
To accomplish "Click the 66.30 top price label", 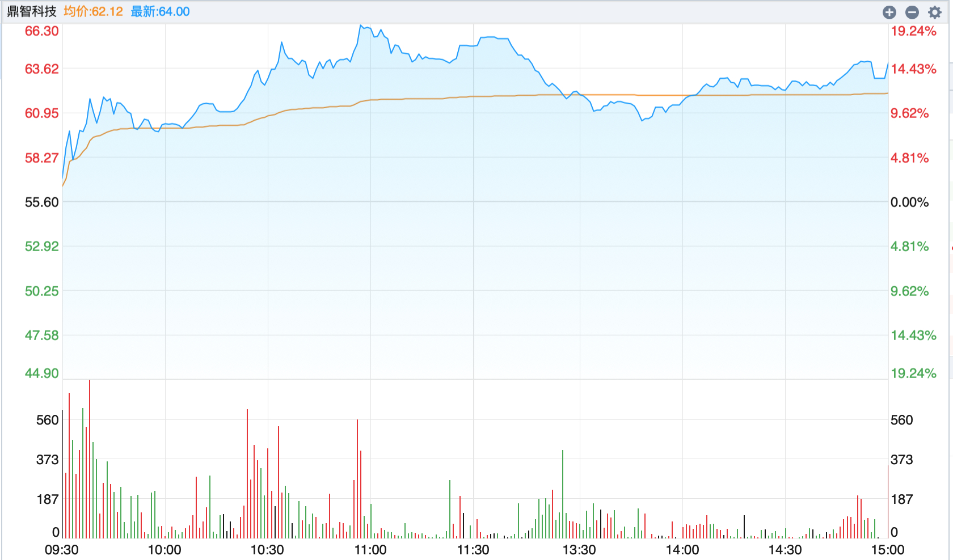I will pyautogui.click(x=41, y=31).
